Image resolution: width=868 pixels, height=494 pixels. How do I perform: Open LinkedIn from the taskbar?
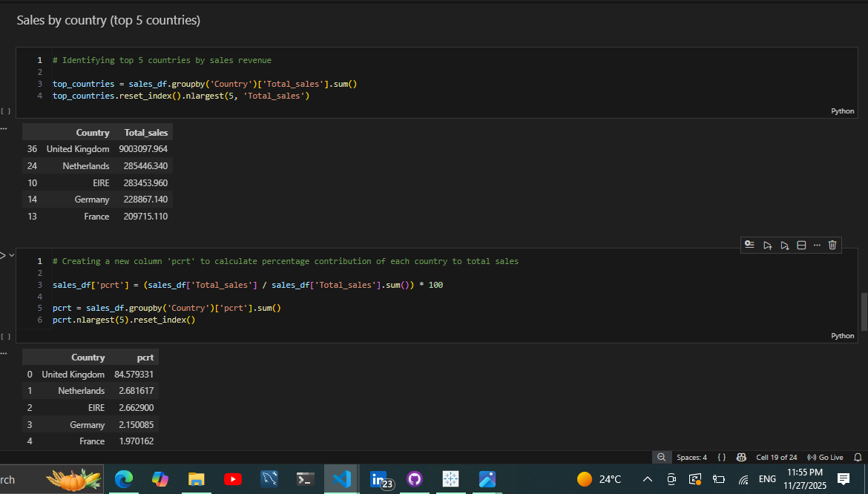pyautogui.click(x=378, y=479)
